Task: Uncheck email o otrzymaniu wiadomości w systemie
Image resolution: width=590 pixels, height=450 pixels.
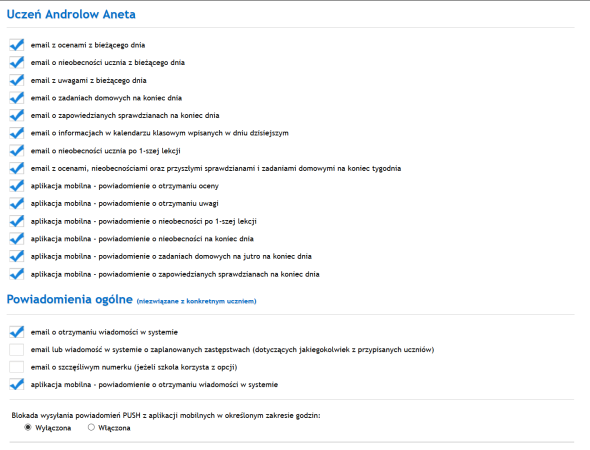Action: tap(17, 332)
